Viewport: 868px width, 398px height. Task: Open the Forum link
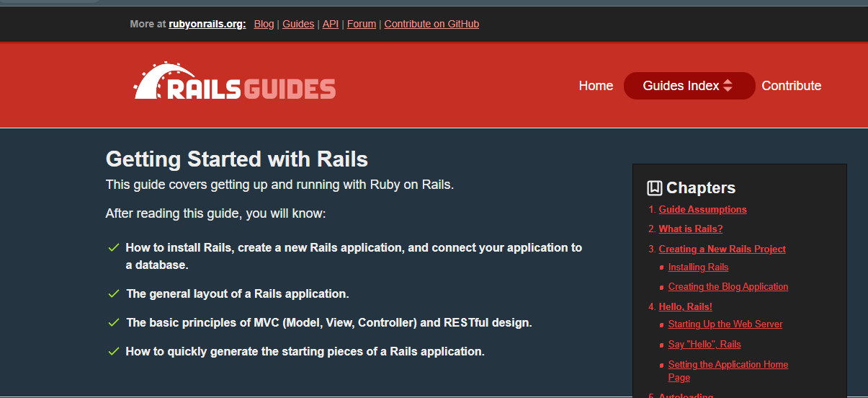[x=362, y=24]
